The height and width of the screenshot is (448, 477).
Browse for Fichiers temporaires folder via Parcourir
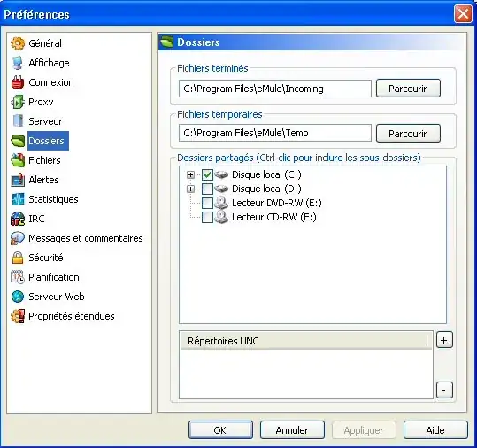[408, 133]
